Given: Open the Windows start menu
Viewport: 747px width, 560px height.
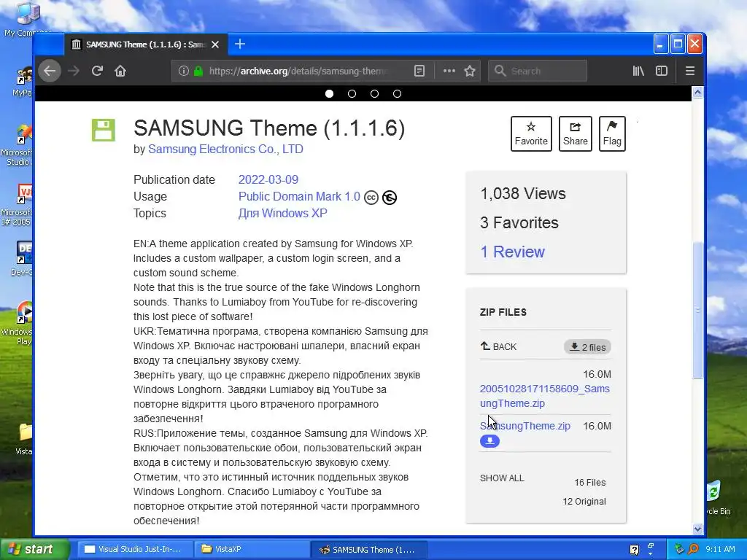Looking at the screenshot, I should point(34,550).
